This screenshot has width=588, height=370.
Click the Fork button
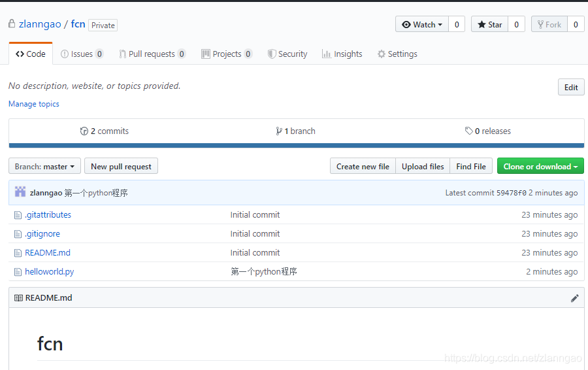[549, 24]
